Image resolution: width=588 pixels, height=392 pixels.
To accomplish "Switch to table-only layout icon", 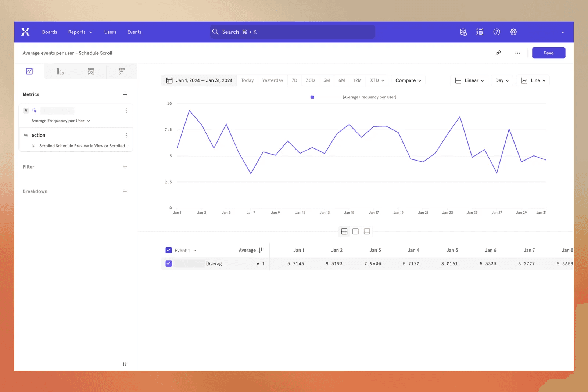I will point(367,231).
